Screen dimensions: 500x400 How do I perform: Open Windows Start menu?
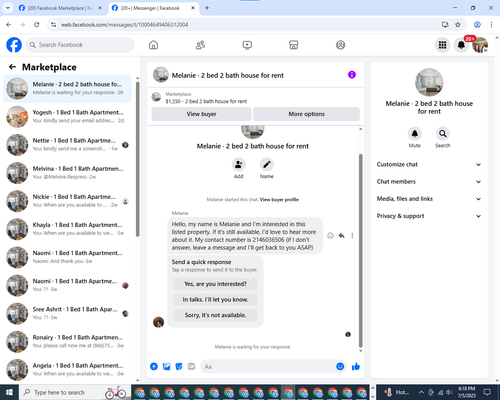(x=9, y=392)
